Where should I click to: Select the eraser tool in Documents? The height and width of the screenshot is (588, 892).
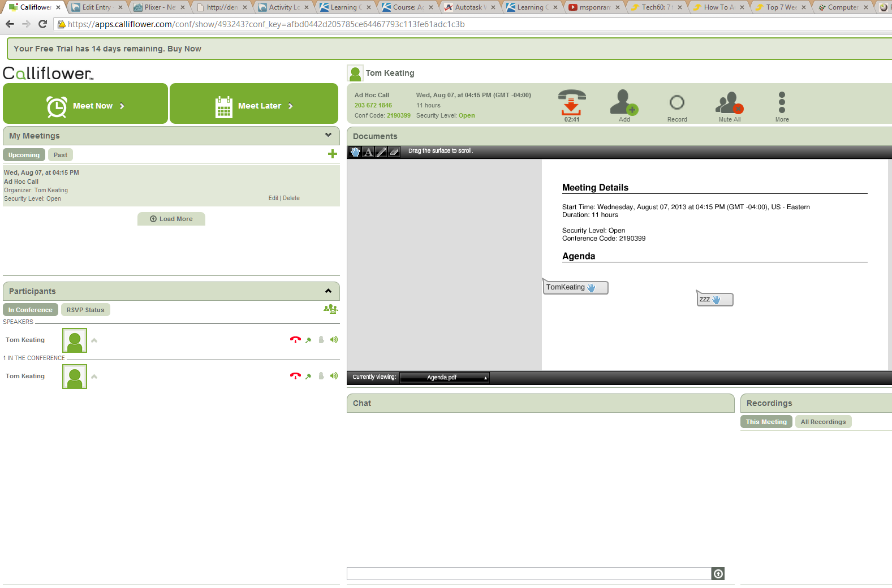(x=394, y=152)
